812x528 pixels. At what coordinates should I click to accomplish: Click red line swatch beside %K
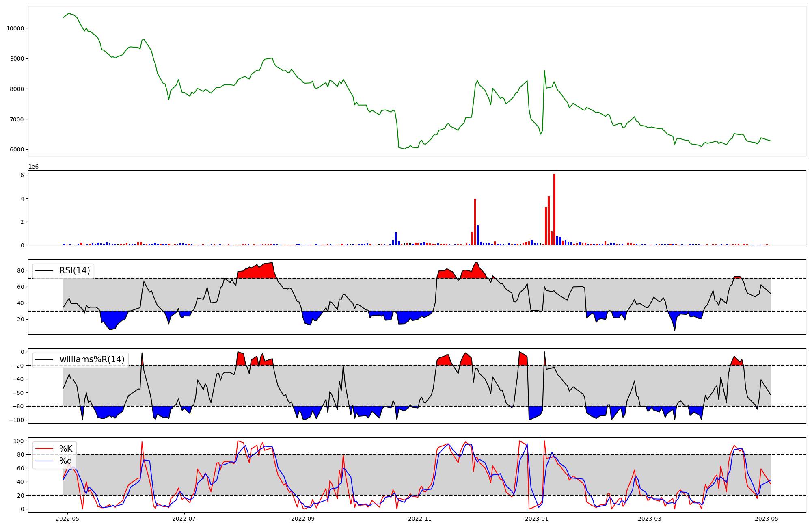pyautogui.click(x=45, y=449)
